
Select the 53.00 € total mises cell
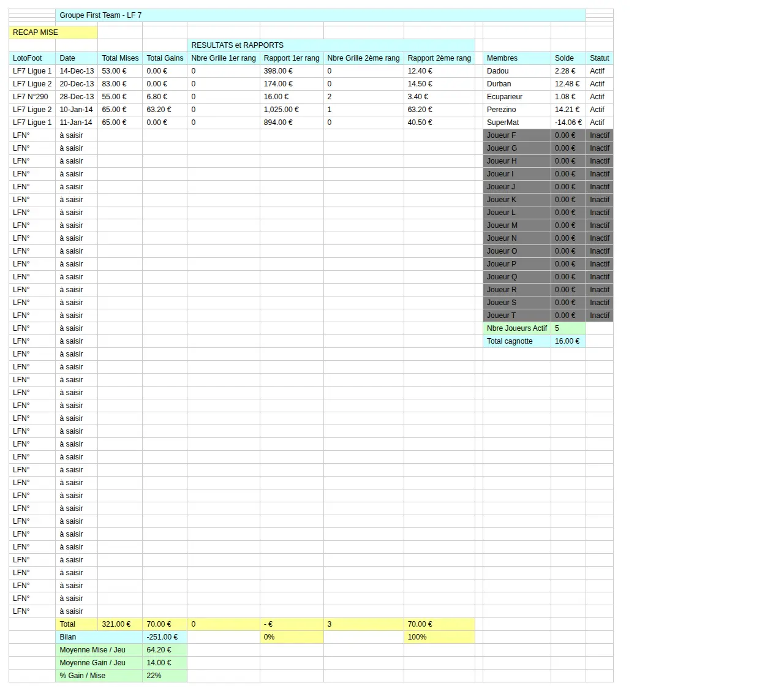coord(120,71)
